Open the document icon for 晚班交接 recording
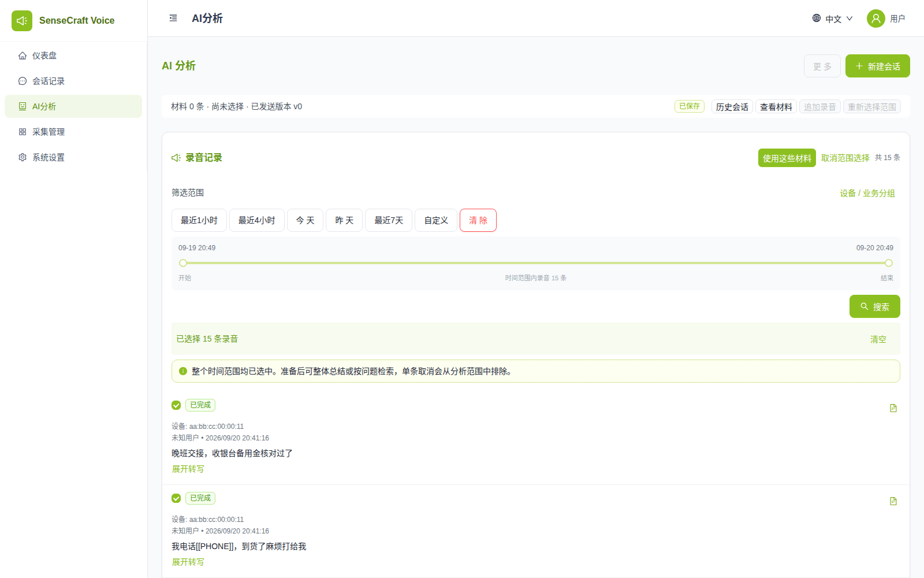The height and width of the screenshot is (578, 924). [893, 408]
